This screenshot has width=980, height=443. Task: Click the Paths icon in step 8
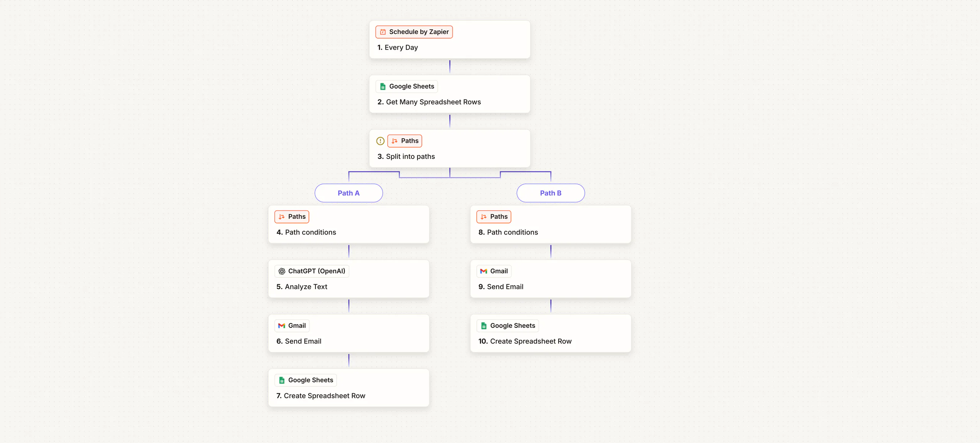coord(484,217)
